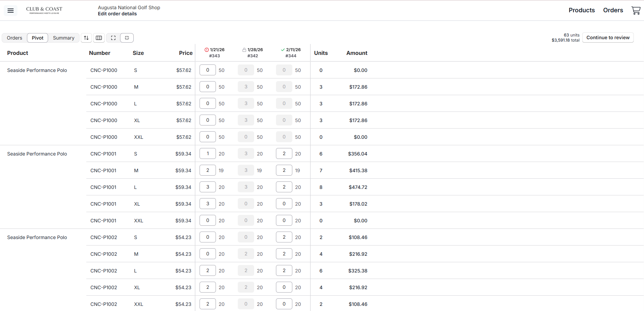Viewport: 644px width, 311px height.
Task: Click Continue to review button
Action: [x=608, y=38]
